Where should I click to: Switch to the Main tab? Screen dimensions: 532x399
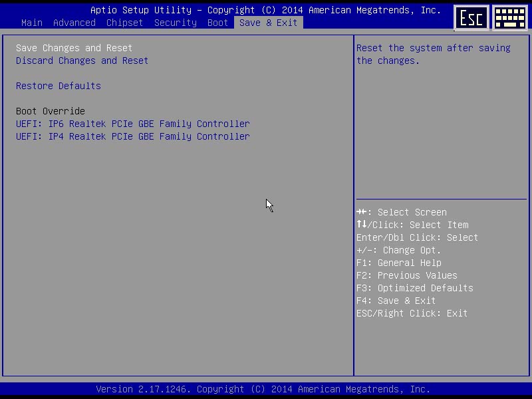[32, 23]
